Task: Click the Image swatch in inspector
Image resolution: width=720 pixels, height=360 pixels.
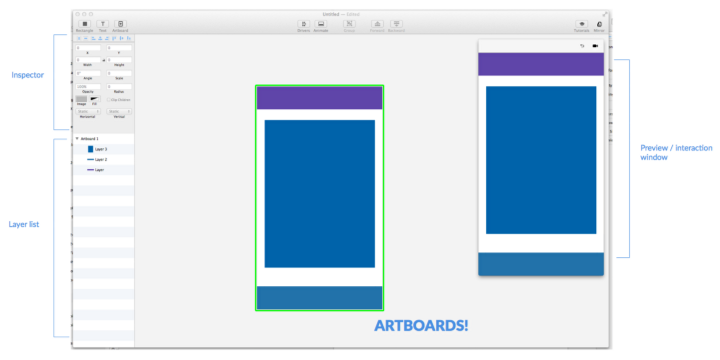Action: (81, 99)
